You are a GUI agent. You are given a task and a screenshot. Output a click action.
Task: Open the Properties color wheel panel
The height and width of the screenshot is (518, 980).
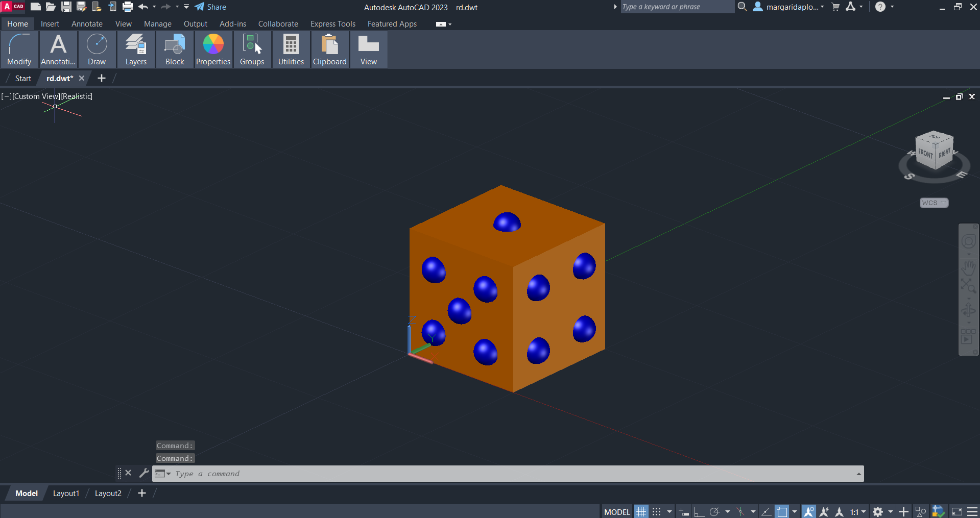[213, 50]
